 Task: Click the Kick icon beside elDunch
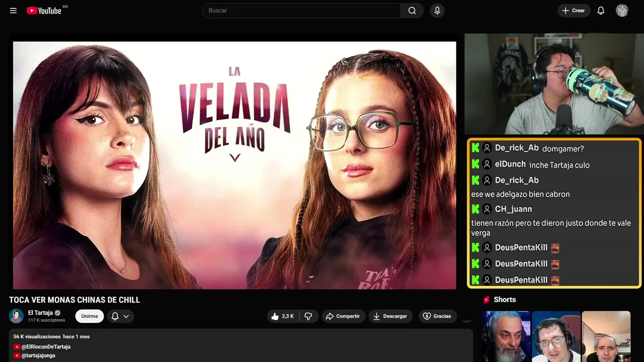click(475, 164)
